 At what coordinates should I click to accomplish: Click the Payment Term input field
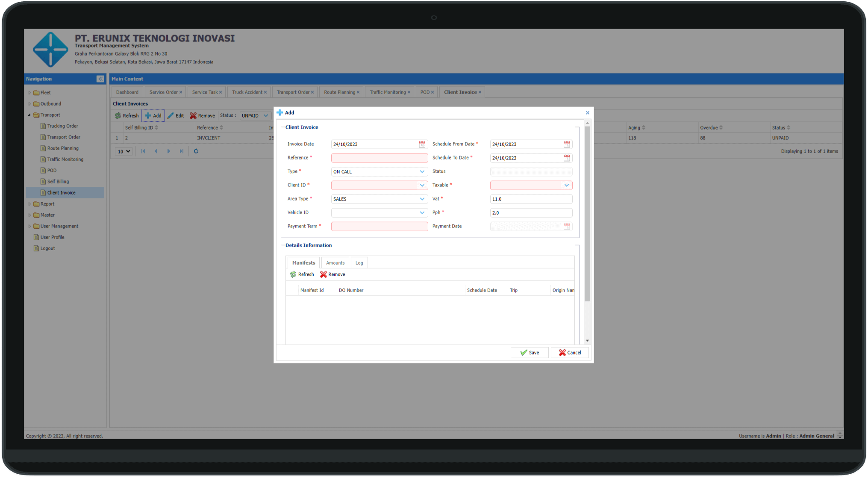coord(380,227)
